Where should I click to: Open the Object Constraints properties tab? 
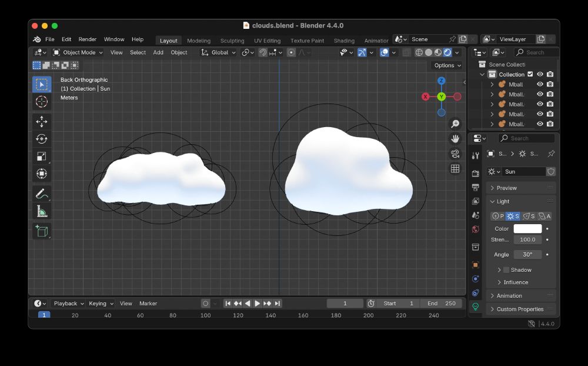[476, 292]
